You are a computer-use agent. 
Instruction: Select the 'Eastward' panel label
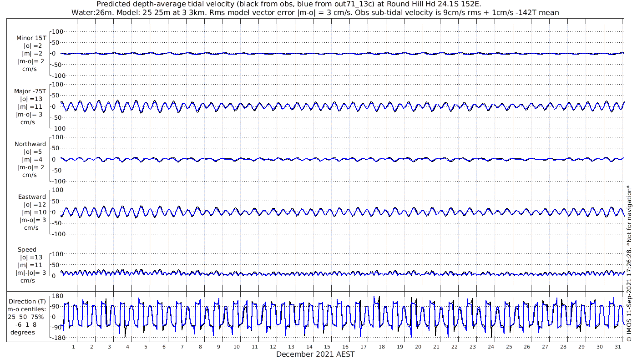pos(32,197)
